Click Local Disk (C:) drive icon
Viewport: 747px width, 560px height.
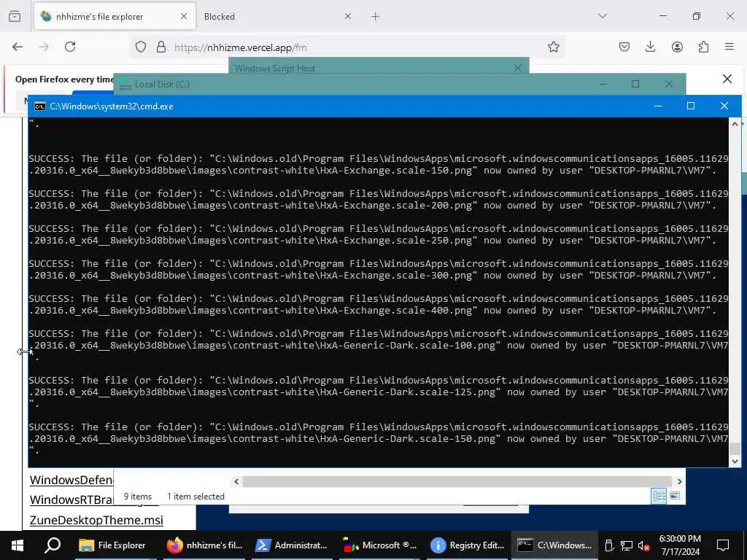125,85
